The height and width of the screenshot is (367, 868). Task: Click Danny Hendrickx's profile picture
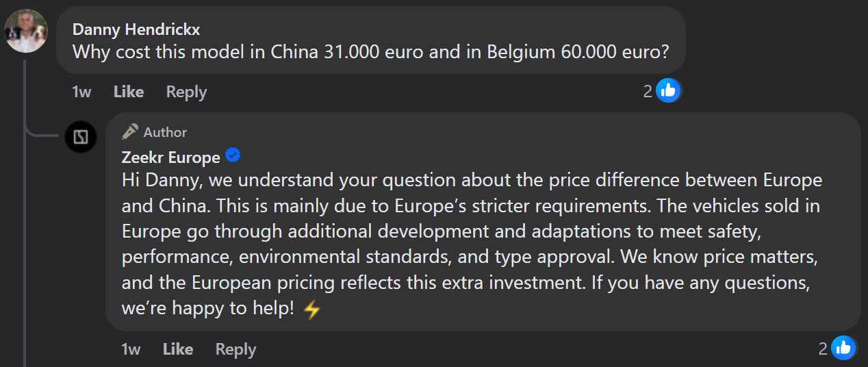click(26, 31)
